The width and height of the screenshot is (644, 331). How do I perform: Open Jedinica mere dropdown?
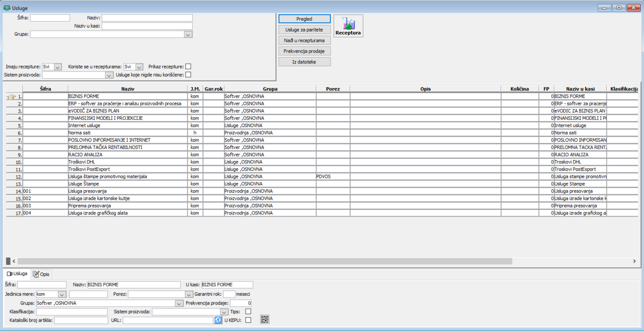62,294
